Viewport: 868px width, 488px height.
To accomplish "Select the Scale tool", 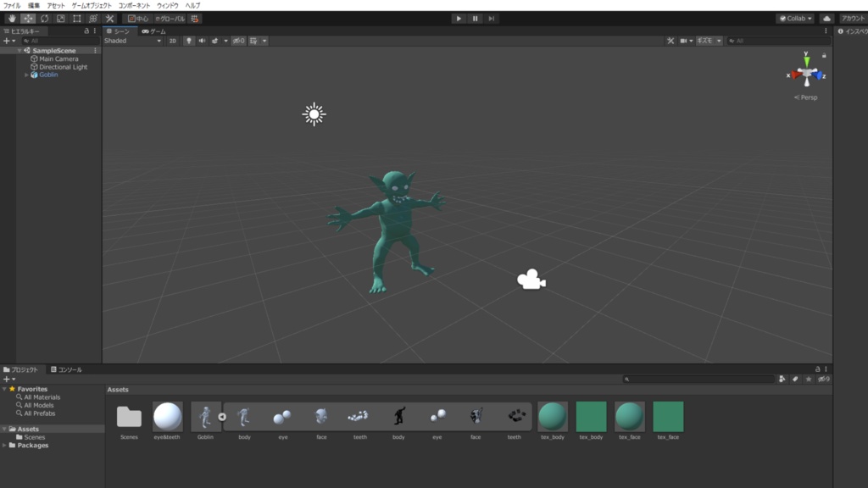I will pos(60,19).
